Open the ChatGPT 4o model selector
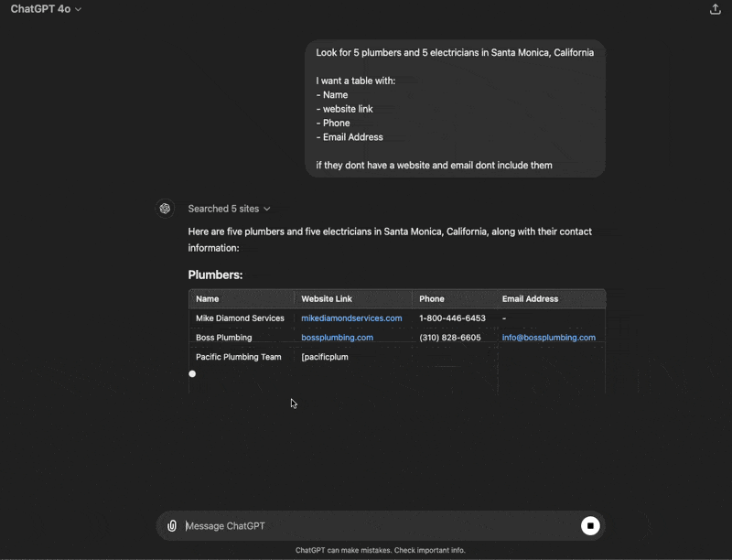The height and width of the screenshot is (560, 732). 46,9
